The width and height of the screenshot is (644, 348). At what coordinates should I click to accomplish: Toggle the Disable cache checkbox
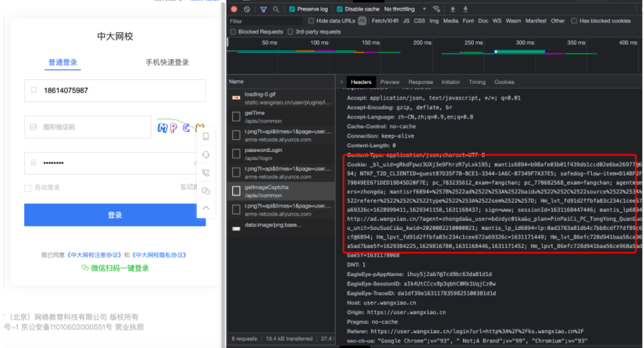(x=340, y=9)
